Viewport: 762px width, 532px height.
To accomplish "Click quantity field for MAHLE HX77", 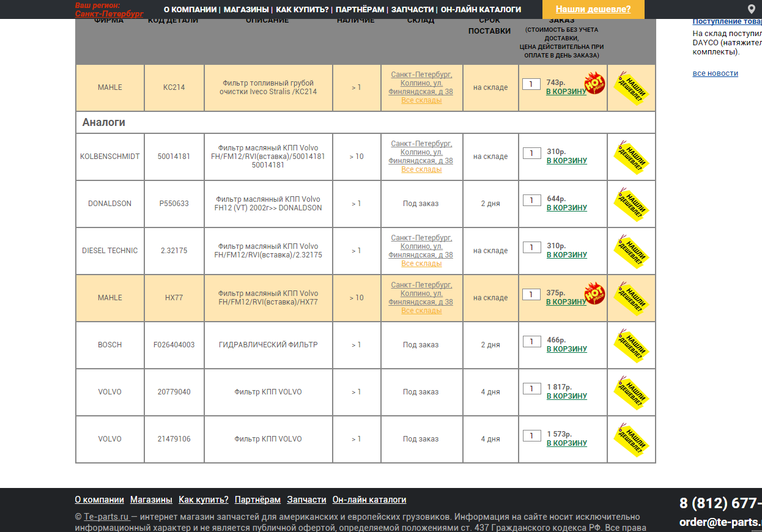I will [531, 294].
